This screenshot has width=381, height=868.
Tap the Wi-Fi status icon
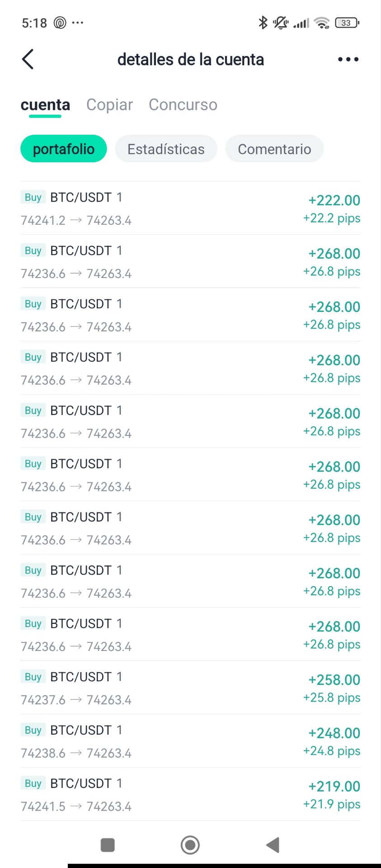322,23
